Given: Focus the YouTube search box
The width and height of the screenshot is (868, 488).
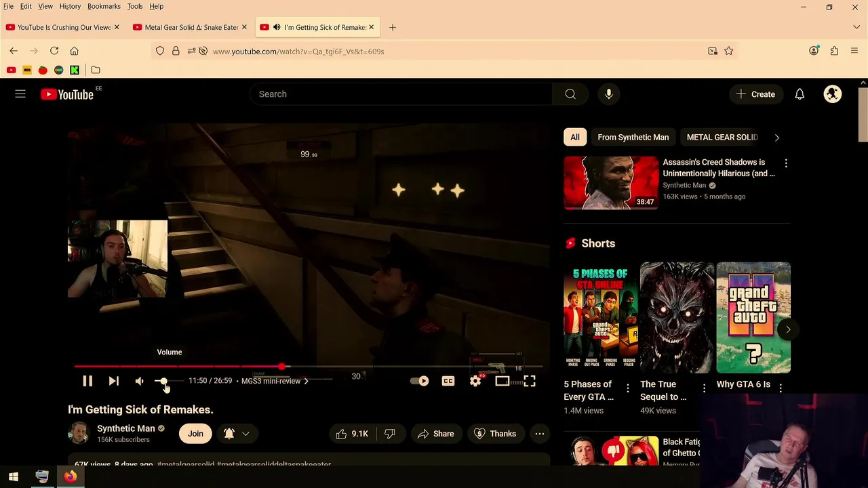Looking at the screenshot, I should pos(400,94).
